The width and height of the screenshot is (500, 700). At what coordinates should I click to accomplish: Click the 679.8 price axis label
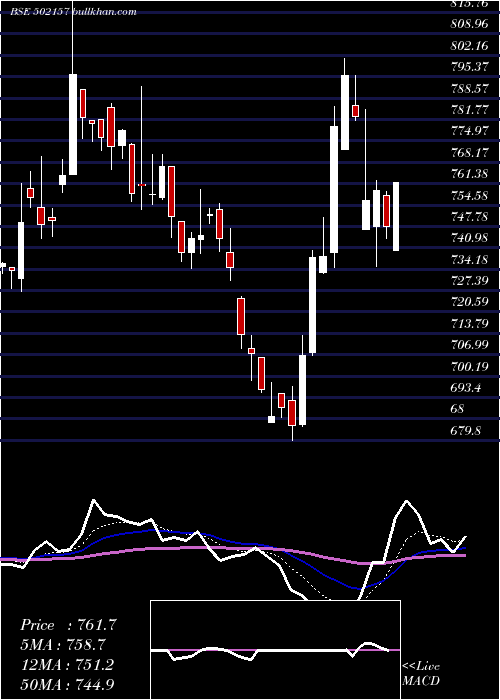pos(466,430)
